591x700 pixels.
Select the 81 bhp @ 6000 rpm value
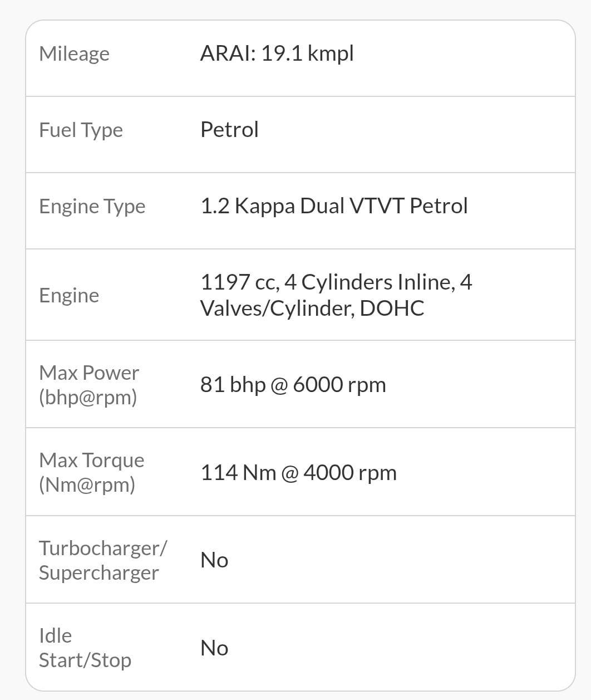point(293,384)
